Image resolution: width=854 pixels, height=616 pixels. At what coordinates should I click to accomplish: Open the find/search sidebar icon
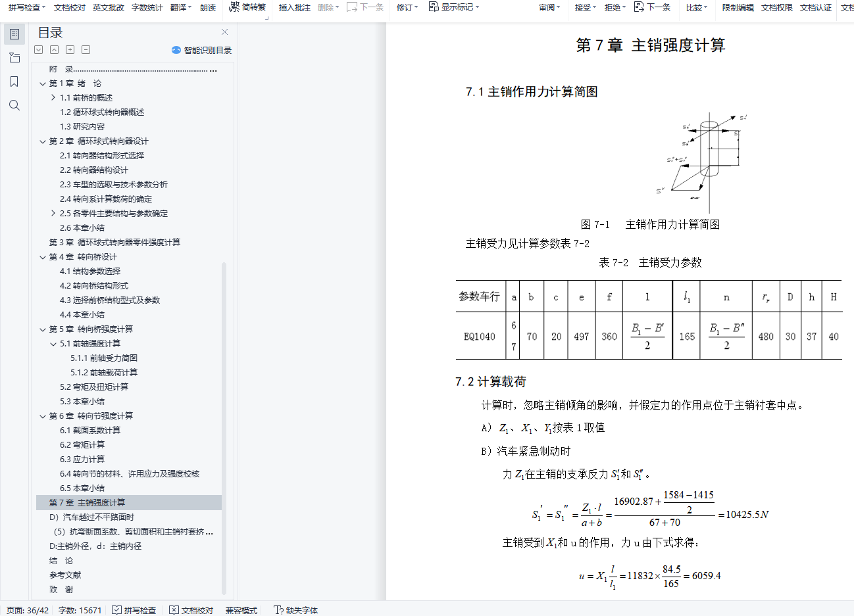[14, 105]
